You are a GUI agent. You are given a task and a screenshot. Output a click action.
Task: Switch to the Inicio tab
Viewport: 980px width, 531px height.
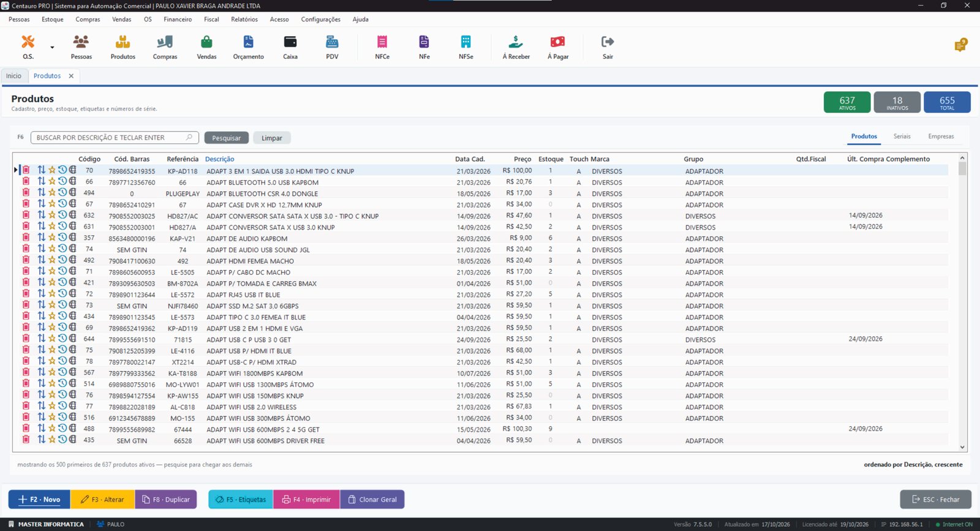click(x=13, y=76)
